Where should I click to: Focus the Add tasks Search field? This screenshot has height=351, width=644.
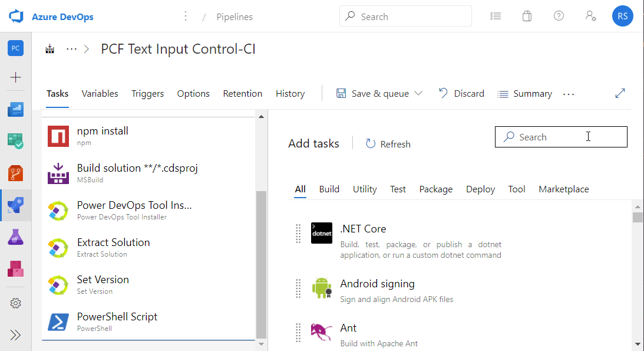[x=561, y=137]
